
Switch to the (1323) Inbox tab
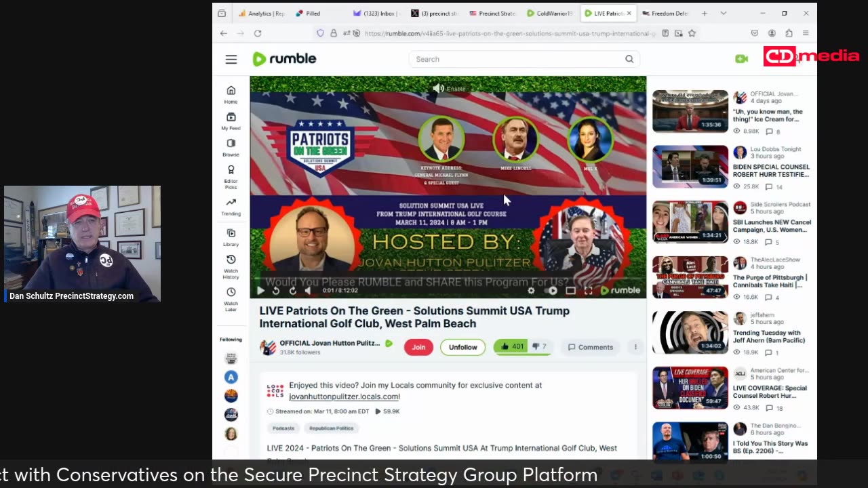376,14
